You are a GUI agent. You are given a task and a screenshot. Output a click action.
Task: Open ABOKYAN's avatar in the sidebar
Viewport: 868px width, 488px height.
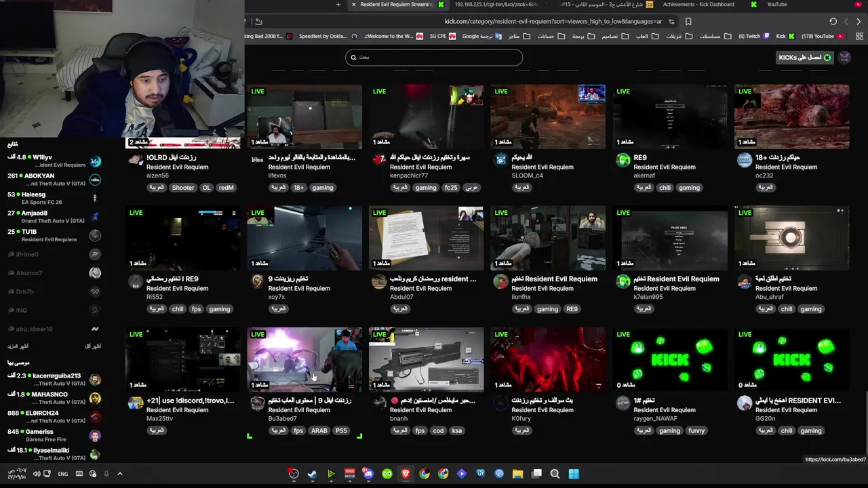pyautogui.click(x=95, y=180)
